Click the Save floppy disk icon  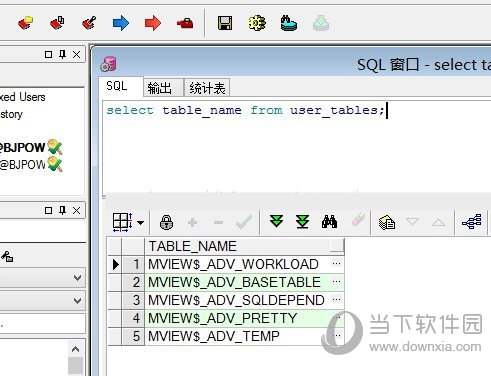(x=225, y=23)
